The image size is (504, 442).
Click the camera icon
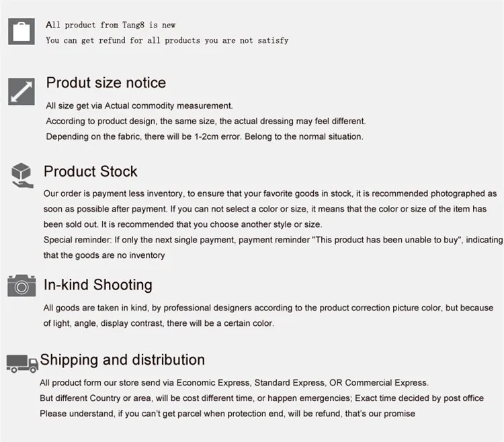tap(22, 285)
